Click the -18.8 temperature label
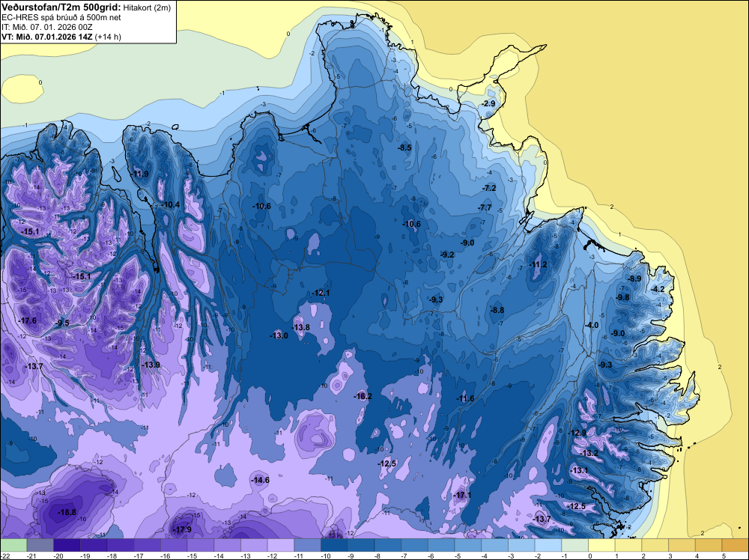 (x=67, y=512)
